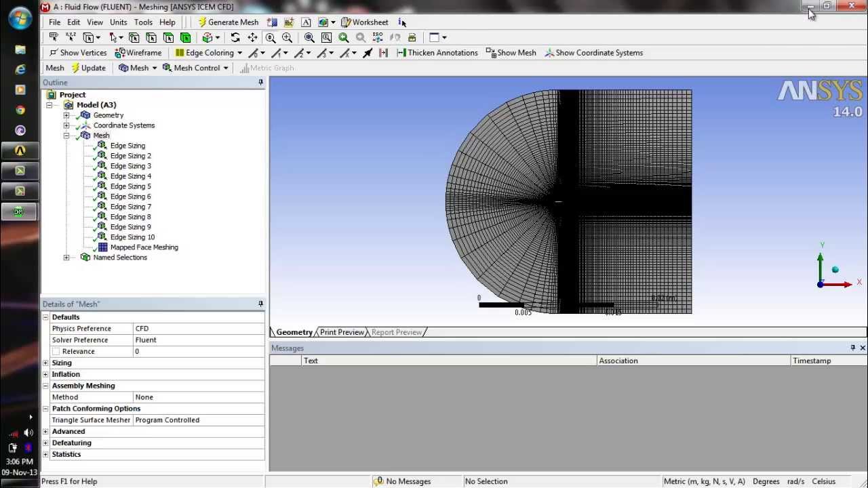Click the Triangle Surface Mesher value field
Screen dimensions: 868x488
[199, 420]
